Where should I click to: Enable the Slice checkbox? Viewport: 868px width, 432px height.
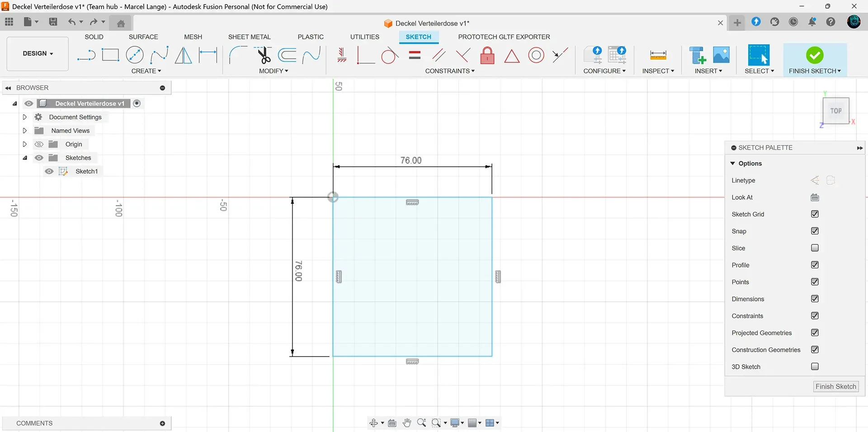815,248
